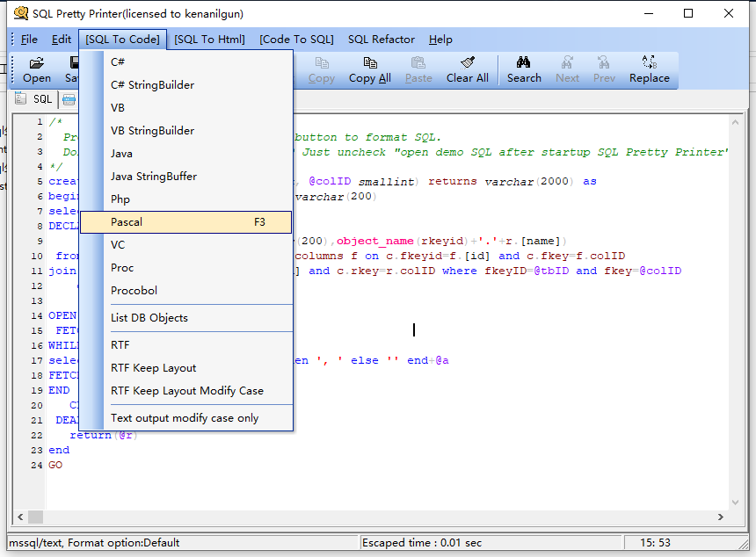Open the Edit menu
The image size is (756, 557).
click(x=62, y=40)
